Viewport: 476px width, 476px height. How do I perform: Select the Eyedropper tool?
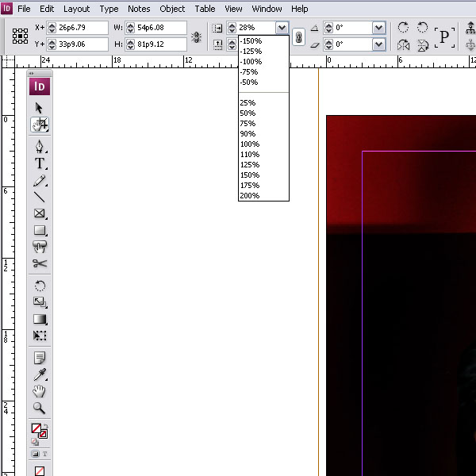pyautogui.click(x=40, y=374)
